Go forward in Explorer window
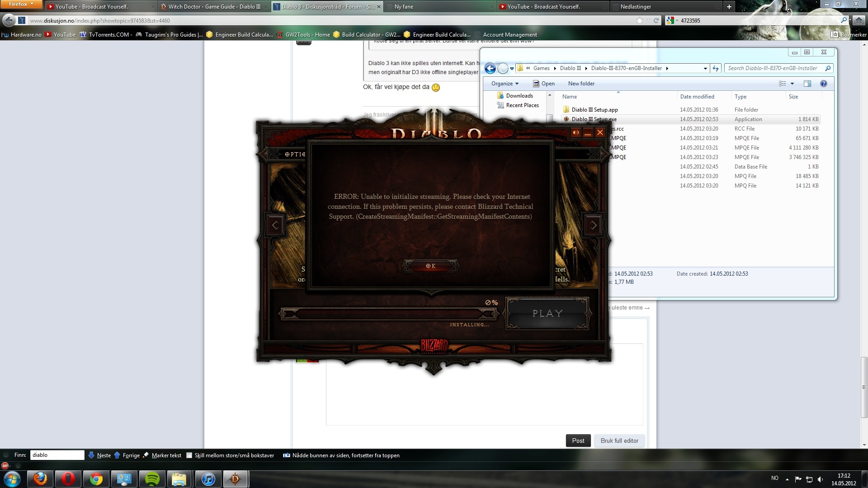 pos(503,68)
